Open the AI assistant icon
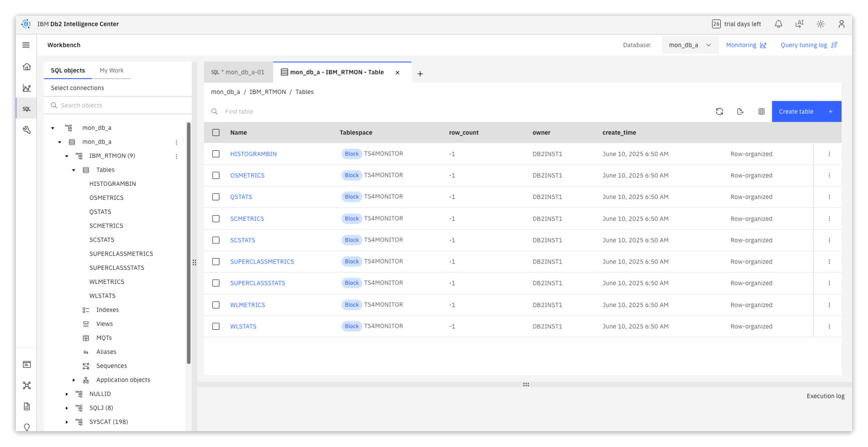Screen dimensions: 868x447 (x=799, y=24)
